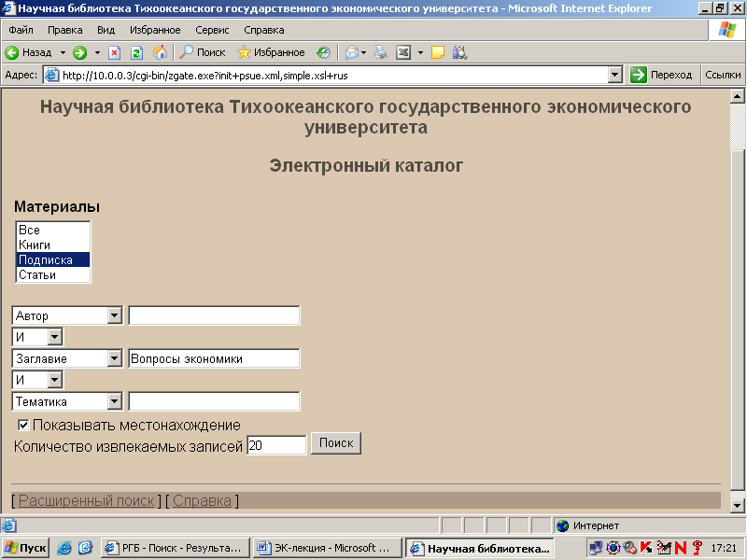This screenshot has height=560, width=747.
Task: Focus the Тематика text input field
Action: 214,401
